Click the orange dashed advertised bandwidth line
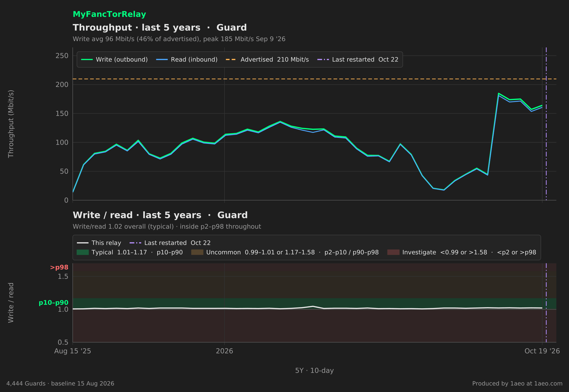The image size is (569, 392). coord(315,79)
